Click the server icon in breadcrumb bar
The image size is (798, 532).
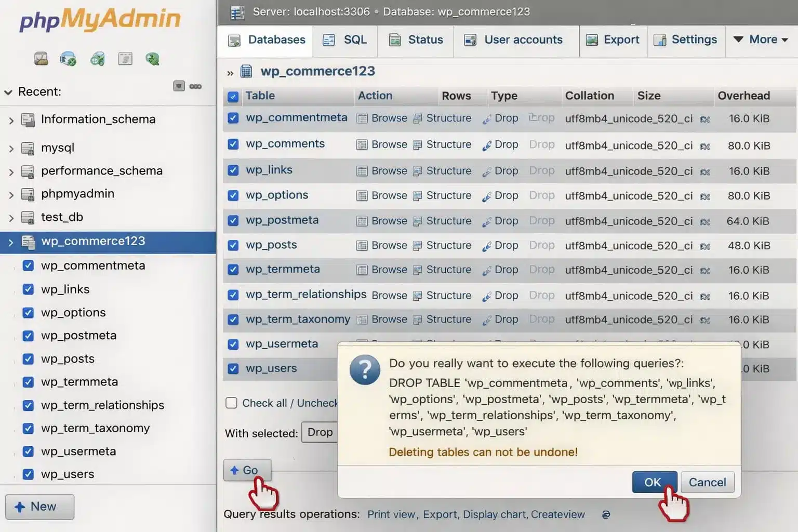[x=237, y=12]
